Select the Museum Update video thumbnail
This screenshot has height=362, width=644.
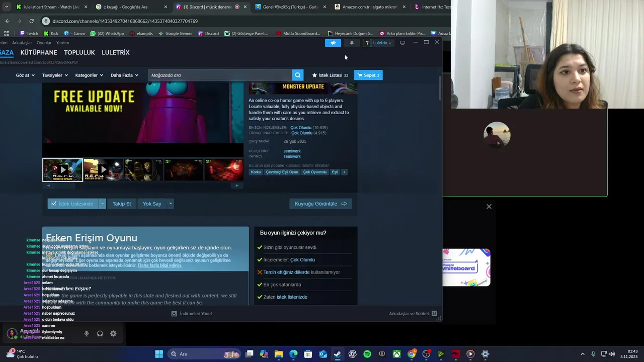coord(103,170)
